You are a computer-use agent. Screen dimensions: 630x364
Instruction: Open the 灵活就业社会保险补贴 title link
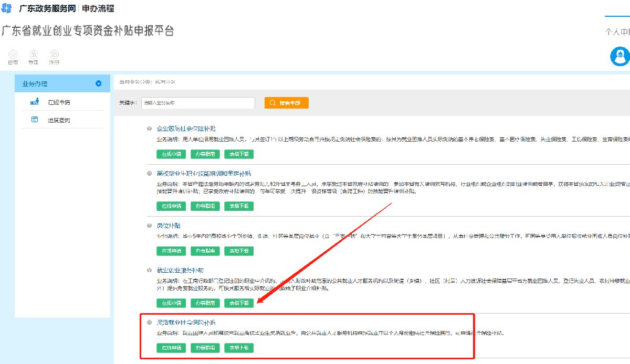[x=186, y=322]
